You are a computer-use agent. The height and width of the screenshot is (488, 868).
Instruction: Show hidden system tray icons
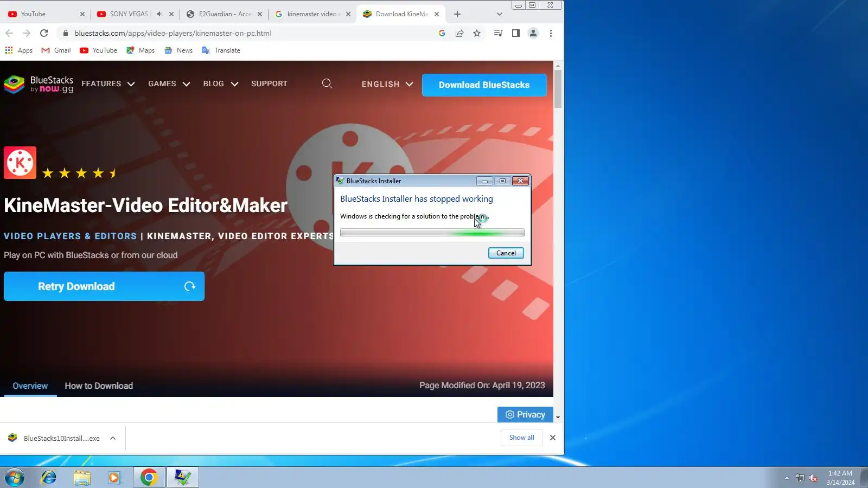pyautogui.click(x=787, y=478)
